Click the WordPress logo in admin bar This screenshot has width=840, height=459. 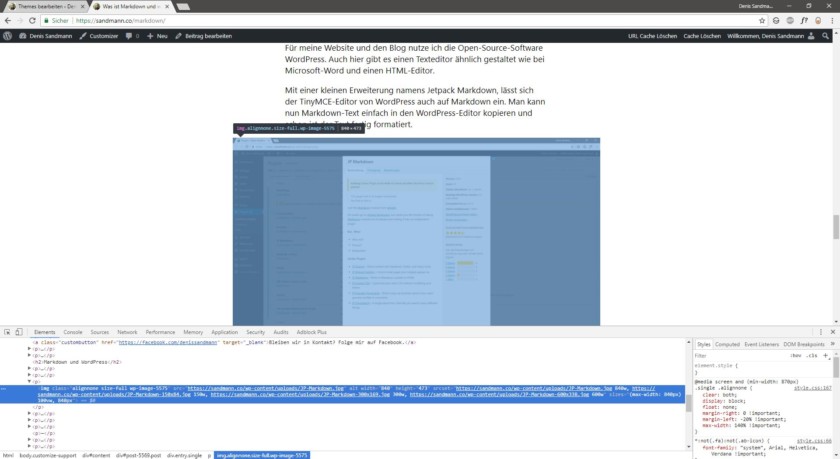[x=8, y=36]
